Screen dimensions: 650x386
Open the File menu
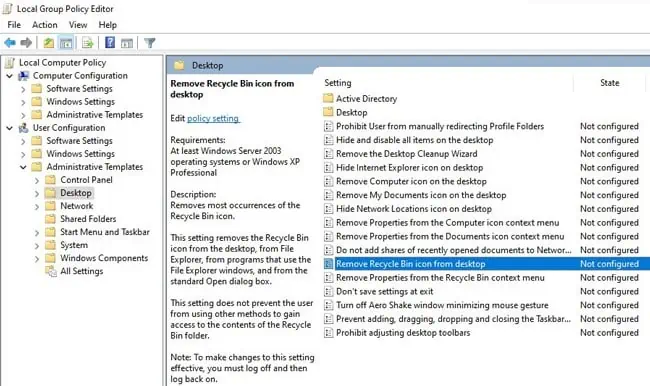14,25
